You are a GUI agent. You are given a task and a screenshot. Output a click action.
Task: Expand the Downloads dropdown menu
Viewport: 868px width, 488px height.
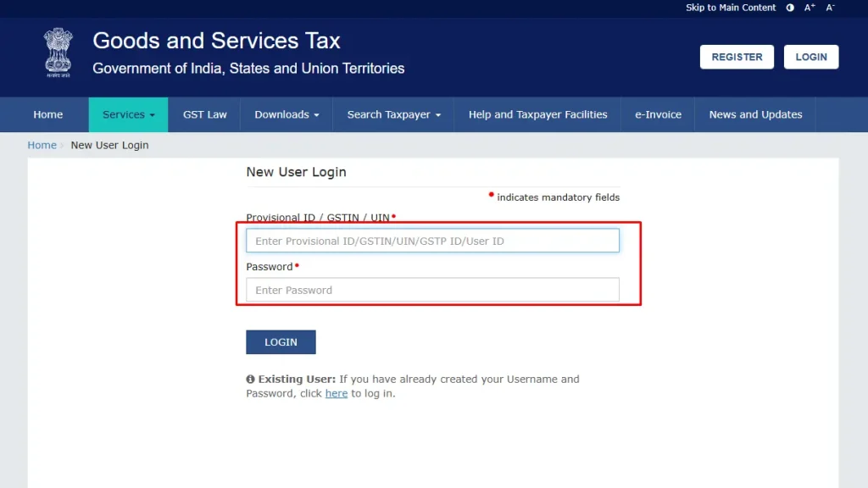pos(287,114)
